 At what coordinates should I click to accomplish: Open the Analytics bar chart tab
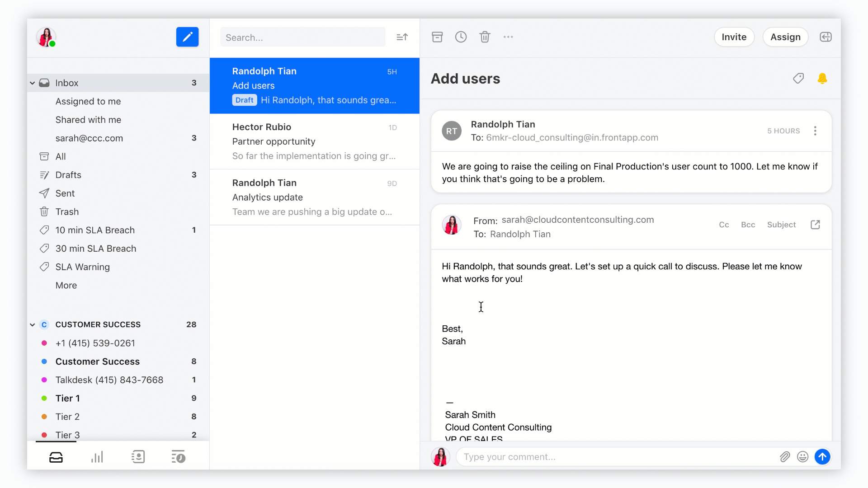point(97,457)
